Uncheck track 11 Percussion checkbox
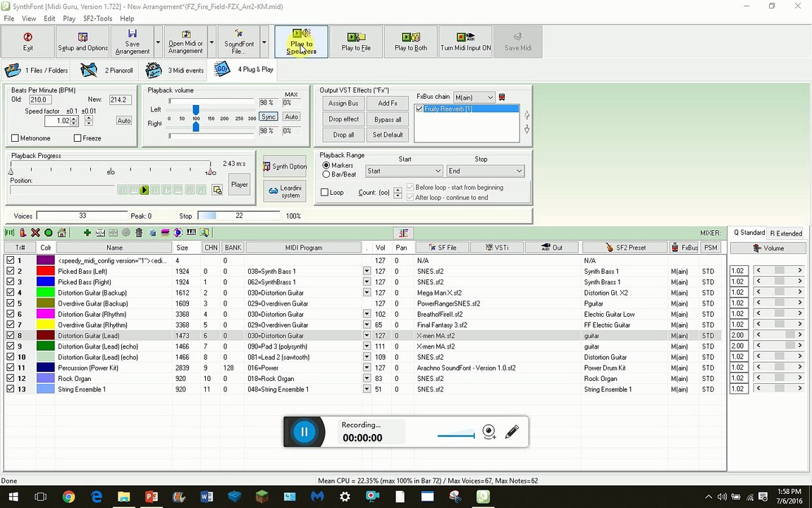The image size is (812, 508). pos(11,368)
